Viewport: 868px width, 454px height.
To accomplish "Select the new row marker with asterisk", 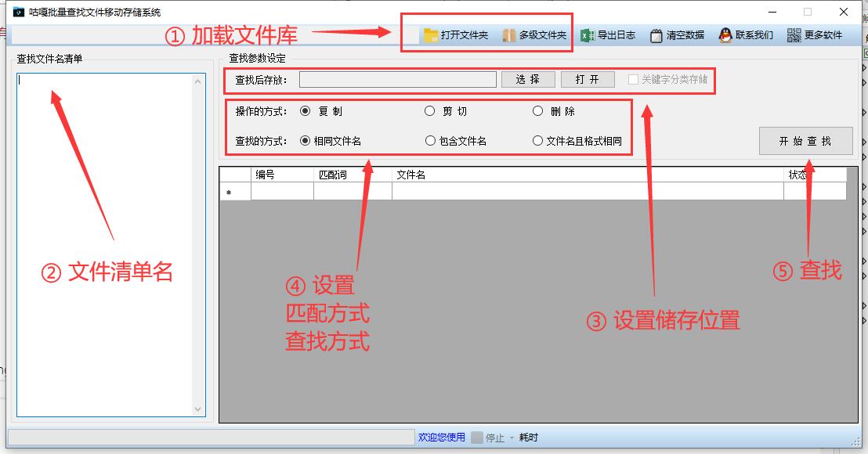I will (235, 192).
